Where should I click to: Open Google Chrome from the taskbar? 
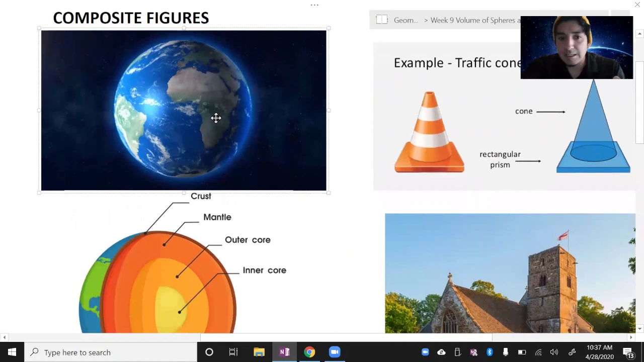[309, 352]
